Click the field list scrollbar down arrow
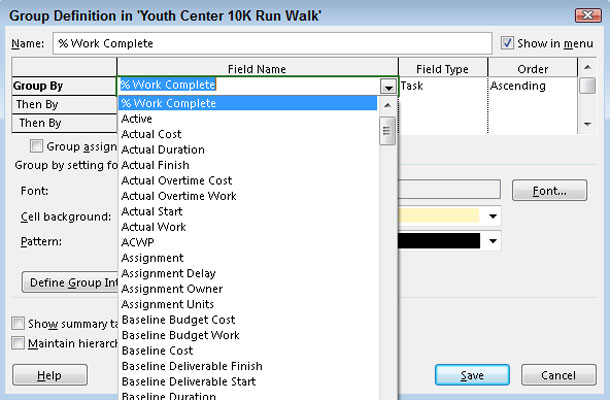Screen dimensions: 610x400 coord(387,395)
